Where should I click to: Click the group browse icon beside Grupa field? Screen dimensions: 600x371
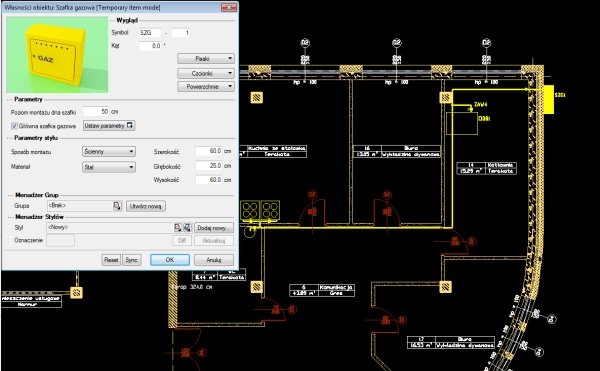(x=117, y=206)
